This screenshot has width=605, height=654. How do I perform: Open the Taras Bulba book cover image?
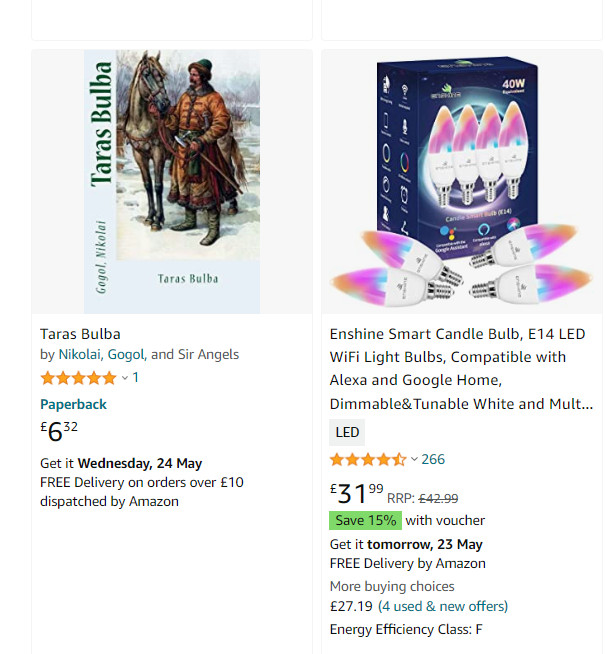point(172,181)
